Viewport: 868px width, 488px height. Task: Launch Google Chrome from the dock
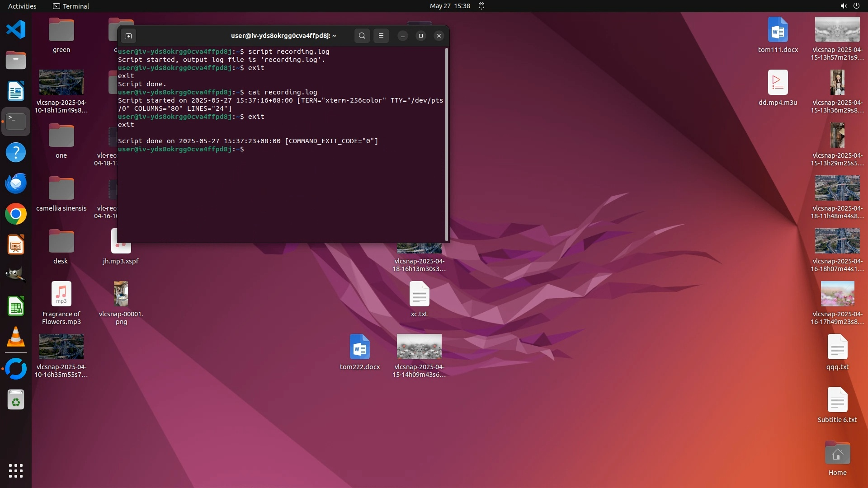[16, 214]
